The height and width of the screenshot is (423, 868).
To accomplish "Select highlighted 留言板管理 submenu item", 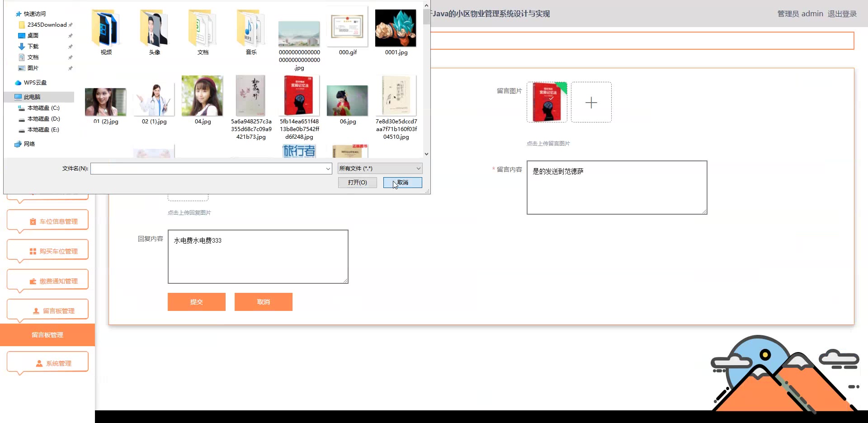I will coord(47,335).
